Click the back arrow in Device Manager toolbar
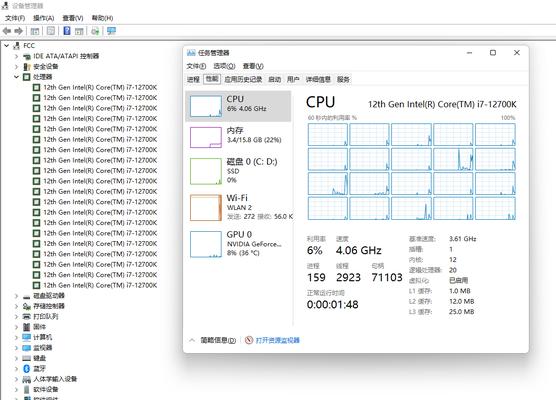556x400 pixels. (x=7, y=31)
